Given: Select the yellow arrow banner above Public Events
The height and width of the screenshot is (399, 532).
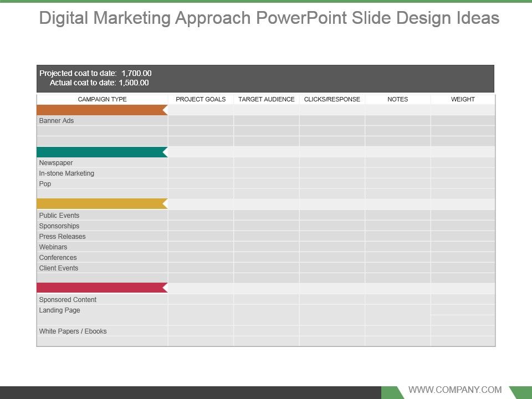Looking at the screenshot, I should [100, 204].
